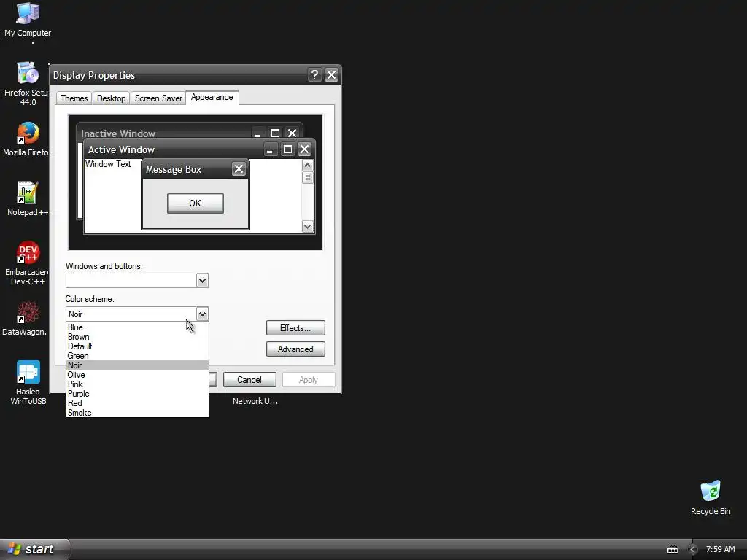
Task: Open the Start menu
Action: 34,549
